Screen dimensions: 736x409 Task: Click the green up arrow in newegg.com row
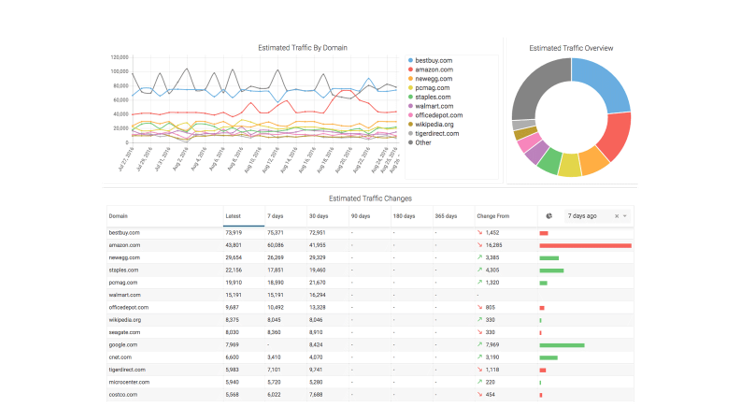tap(480, 257)
